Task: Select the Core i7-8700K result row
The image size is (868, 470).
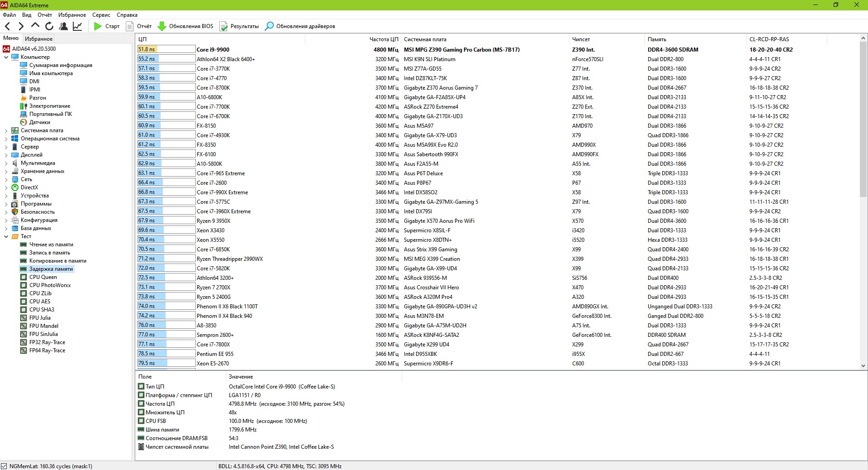Action: coord(498,88)
